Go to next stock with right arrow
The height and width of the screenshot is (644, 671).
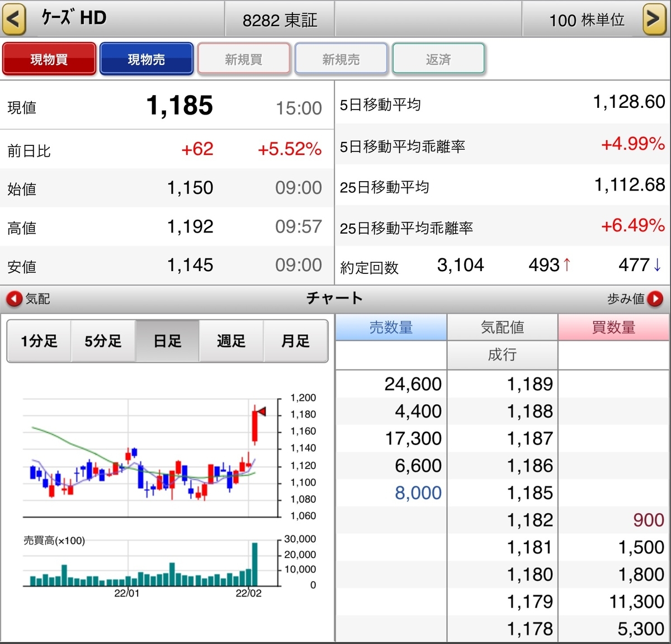pyautogui.click(x=654, y=18)
